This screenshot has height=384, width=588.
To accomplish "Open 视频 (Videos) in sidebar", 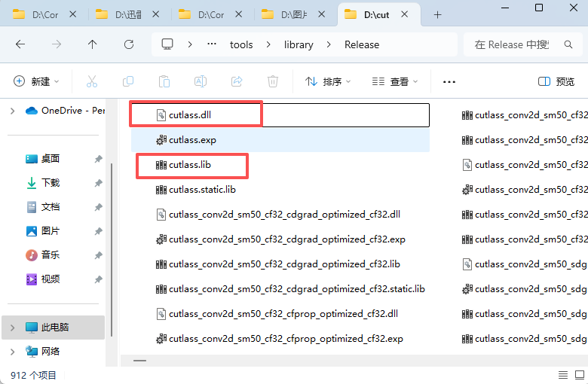I will (x=42, y=279).
